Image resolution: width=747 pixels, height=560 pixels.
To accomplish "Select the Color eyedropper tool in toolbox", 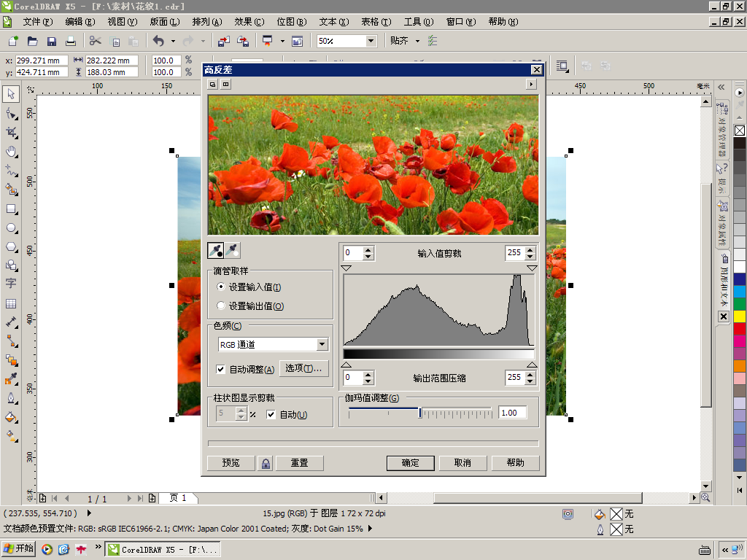I will (x=11, y=379).
